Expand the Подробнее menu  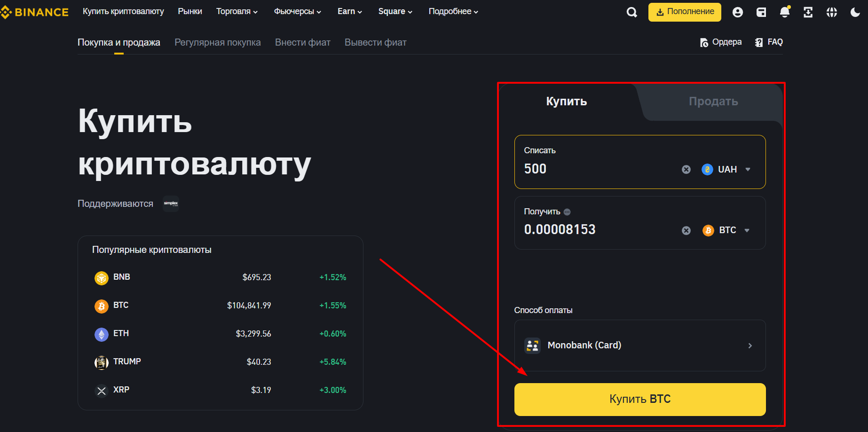click(x=453, y=11)
